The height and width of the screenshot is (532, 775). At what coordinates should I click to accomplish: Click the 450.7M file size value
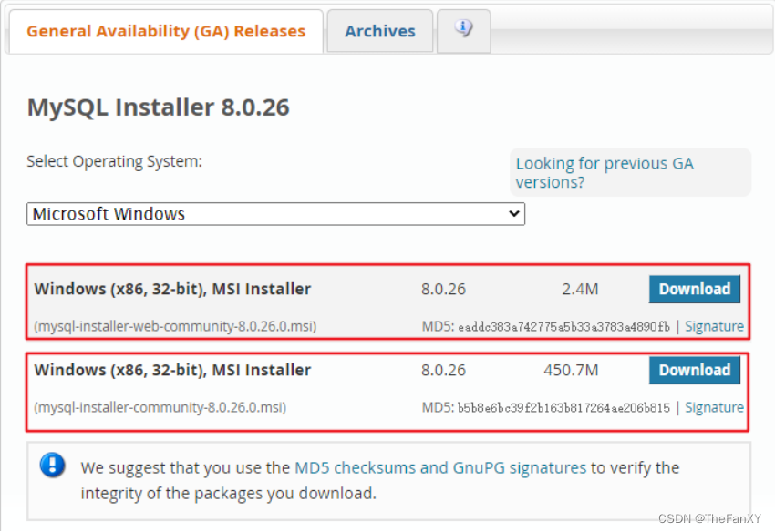571,370
